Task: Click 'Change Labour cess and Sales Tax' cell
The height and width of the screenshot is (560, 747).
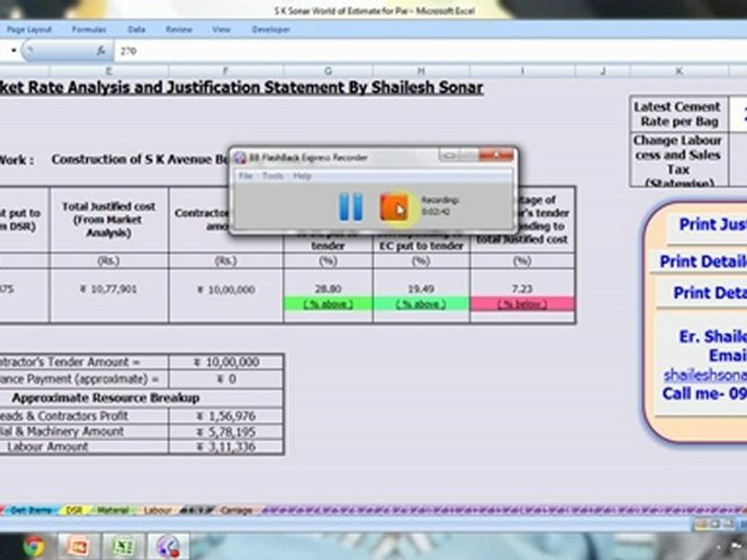Action: (679, 160)
